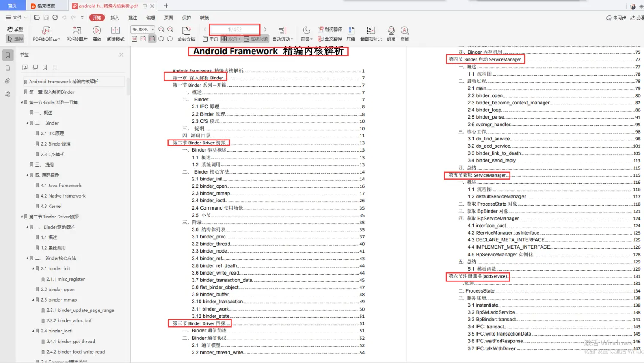Collapse all bookmarks icon
The image size is (644, 363).
35,67
